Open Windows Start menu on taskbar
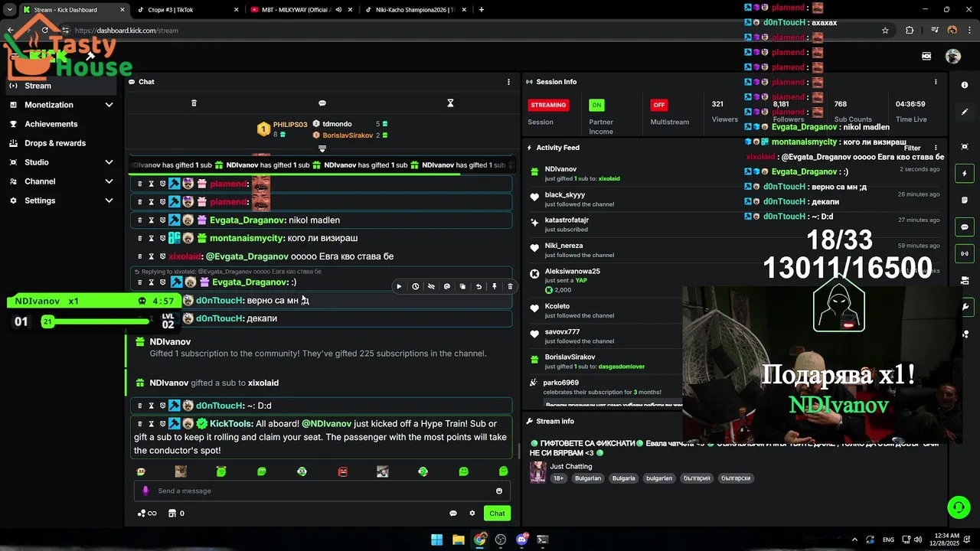This screenshot has width=980, height=551. 436,540
